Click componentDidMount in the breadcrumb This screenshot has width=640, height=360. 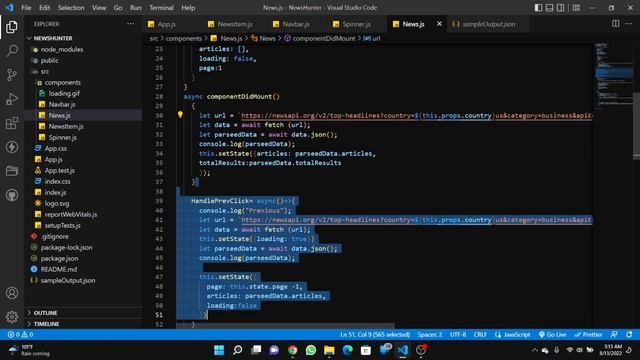pos(324,38)
